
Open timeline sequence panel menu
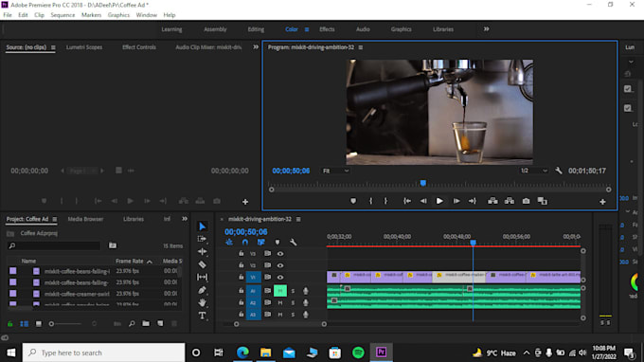(x=298, y=219)
